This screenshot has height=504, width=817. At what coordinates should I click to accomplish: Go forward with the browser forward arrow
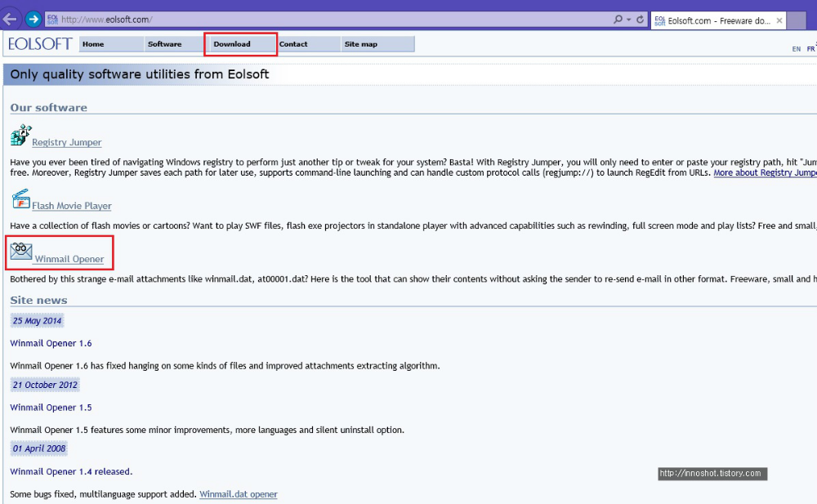33,20
